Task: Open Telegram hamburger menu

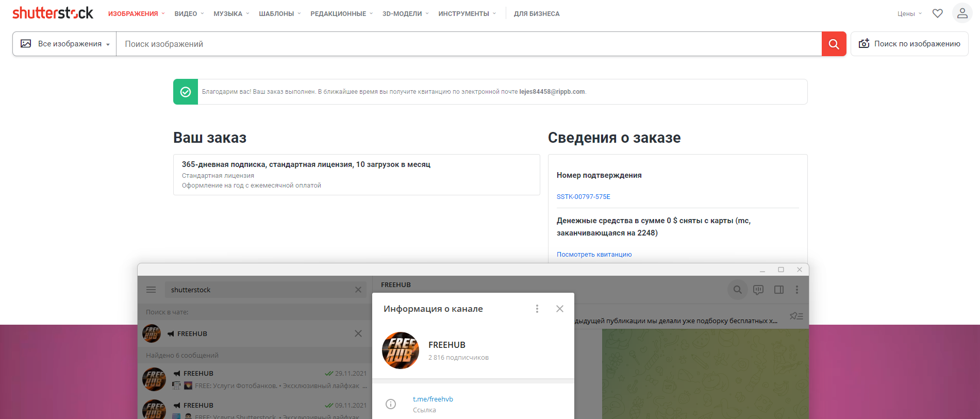Action: click(151, 290)
